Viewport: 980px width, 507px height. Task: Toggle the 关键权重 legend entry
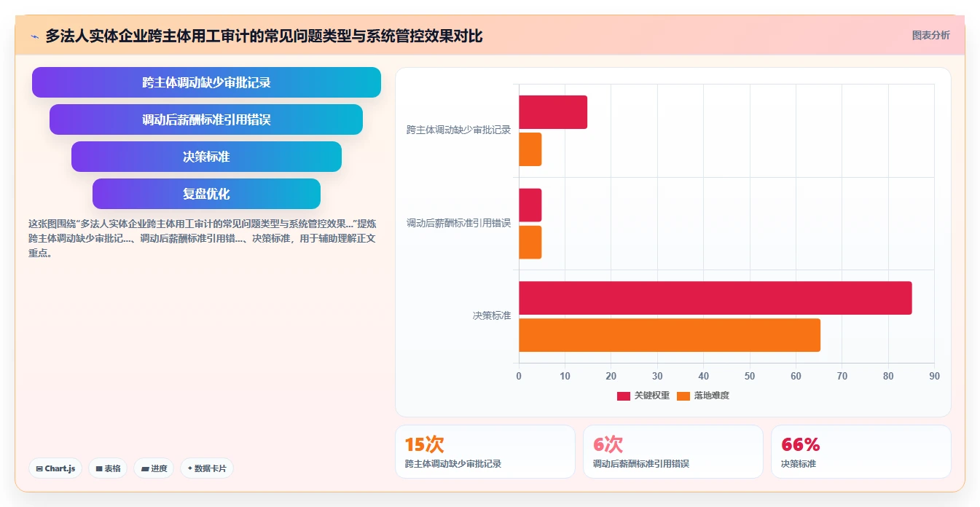tap(643, 396)
